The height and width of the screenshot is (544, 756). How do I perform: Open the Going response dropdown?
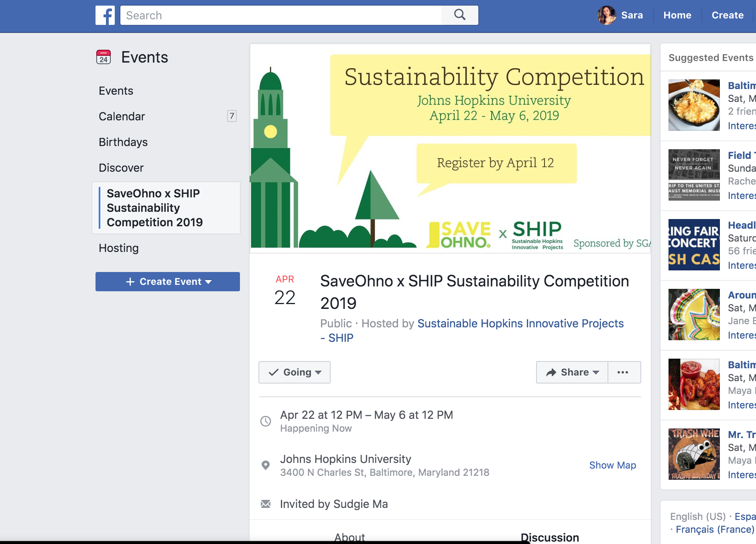295,372
